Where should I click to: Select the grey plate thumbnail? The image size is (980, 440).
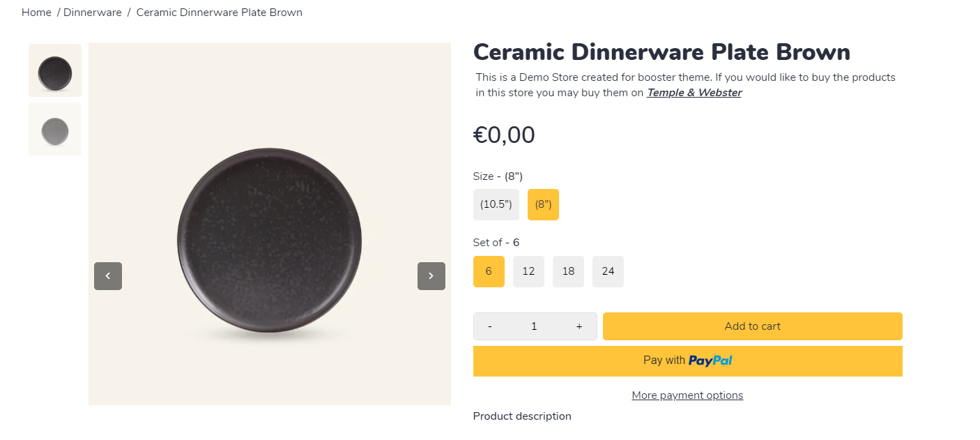pos(55,129)
